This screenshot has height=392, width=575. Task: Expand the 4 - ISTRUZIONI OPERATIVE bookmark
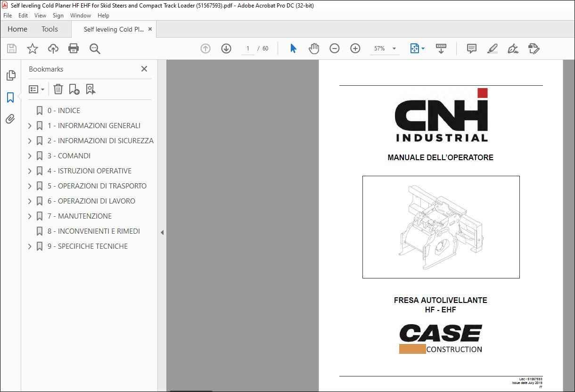click(30, 171)
